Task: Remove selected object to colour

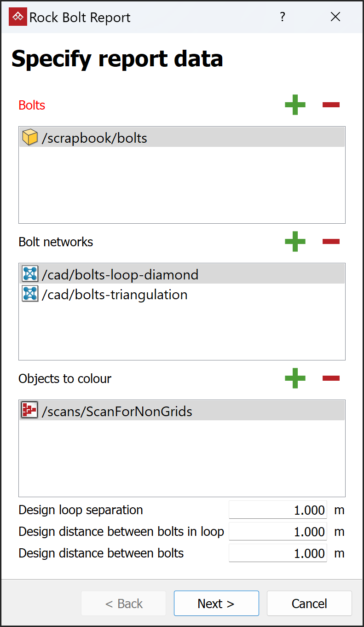Action: 331,378
